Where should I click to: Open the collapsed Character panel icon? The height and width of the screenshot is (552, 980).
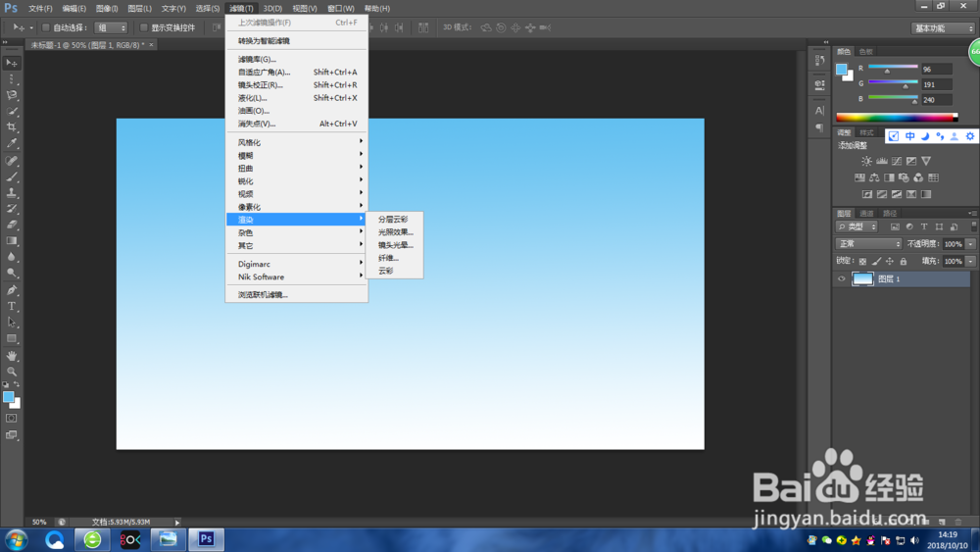coord(819,111)
